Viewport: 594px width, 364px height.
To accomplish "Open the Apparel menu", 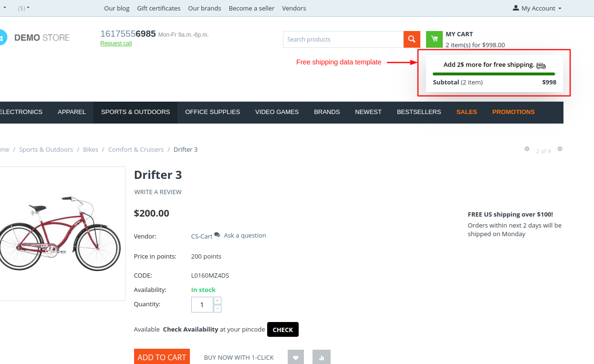I will pos(72,112).
